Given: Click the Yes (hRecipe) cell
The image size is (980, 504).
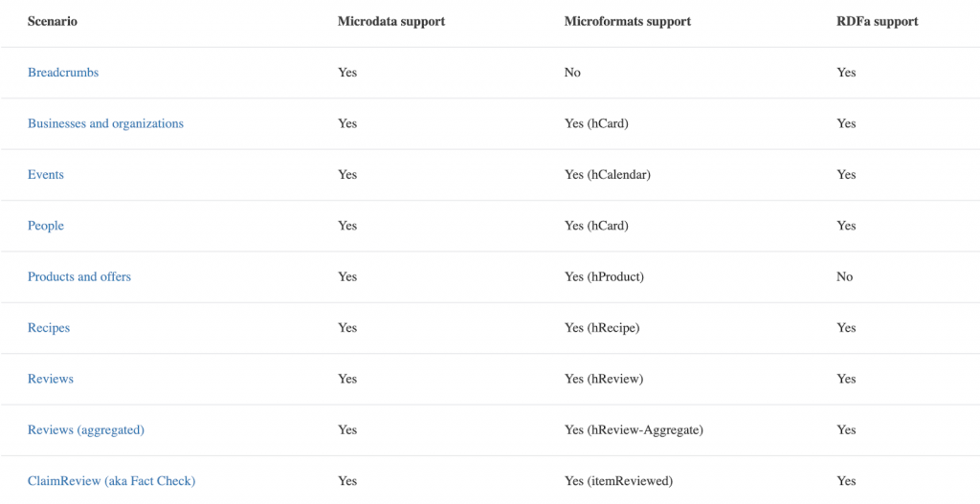Looking at the screenshot, I should (x=602, y=328).
